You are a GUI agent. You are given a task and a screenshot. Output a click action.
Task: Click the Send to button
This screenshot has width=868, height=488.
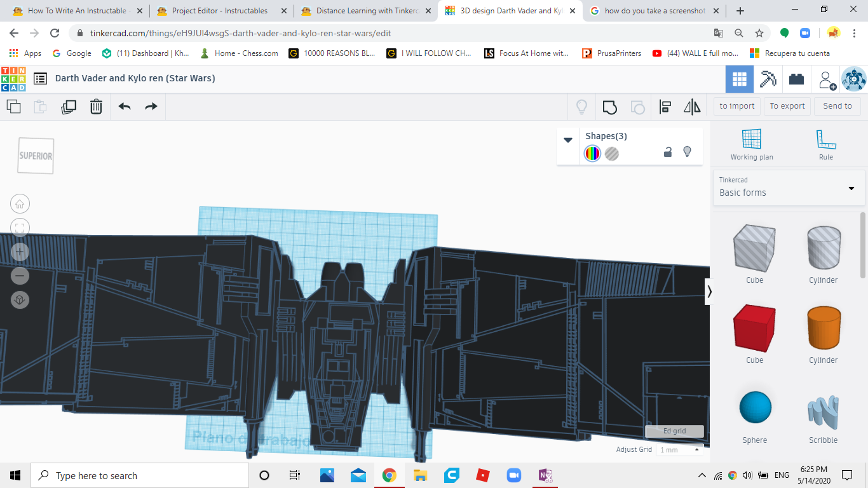click(x=837, y=106)
